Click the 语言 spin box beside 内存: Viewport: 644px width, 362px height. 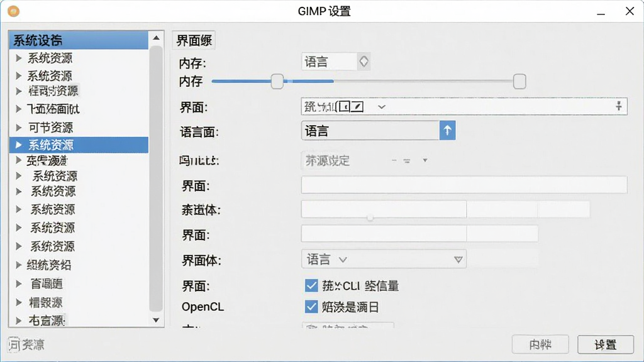(330, 62)
